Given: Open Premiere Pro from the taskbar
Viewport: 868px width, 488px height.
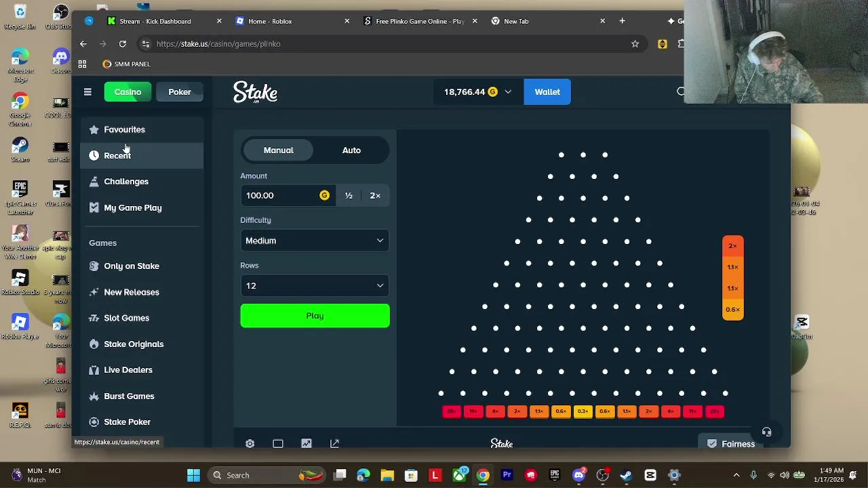Looking at the screenshot, I should 507,475.
